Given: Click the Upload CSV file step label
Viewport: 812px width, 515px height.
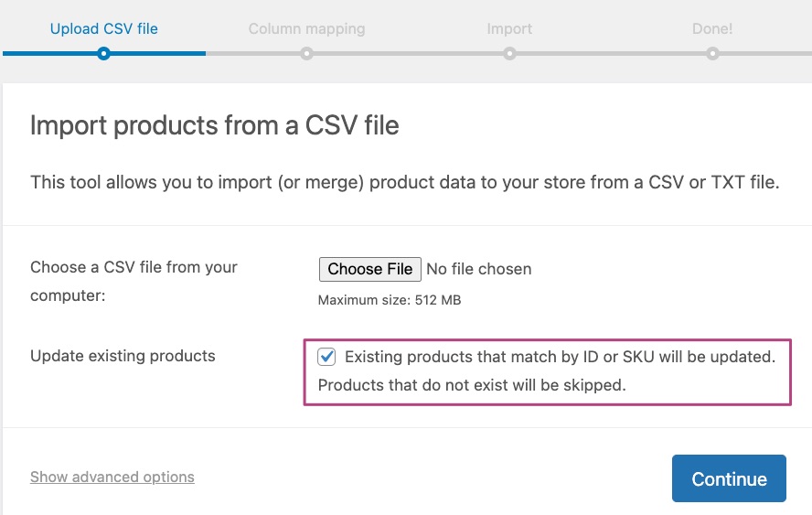Looking at the screenshot, I should (103, 28).
